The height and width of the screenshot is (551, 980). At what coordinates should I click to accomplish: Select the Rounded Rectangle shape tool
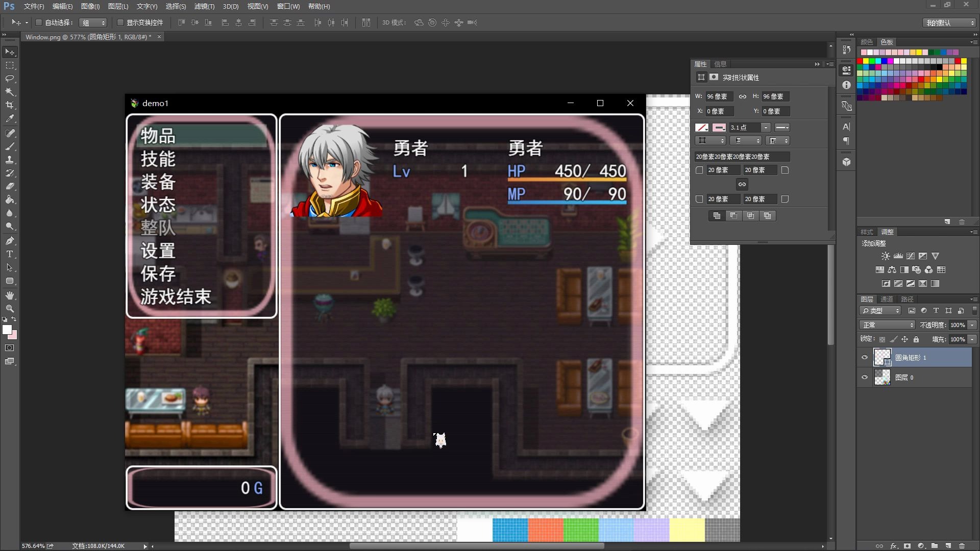click(x=10, y=281)
